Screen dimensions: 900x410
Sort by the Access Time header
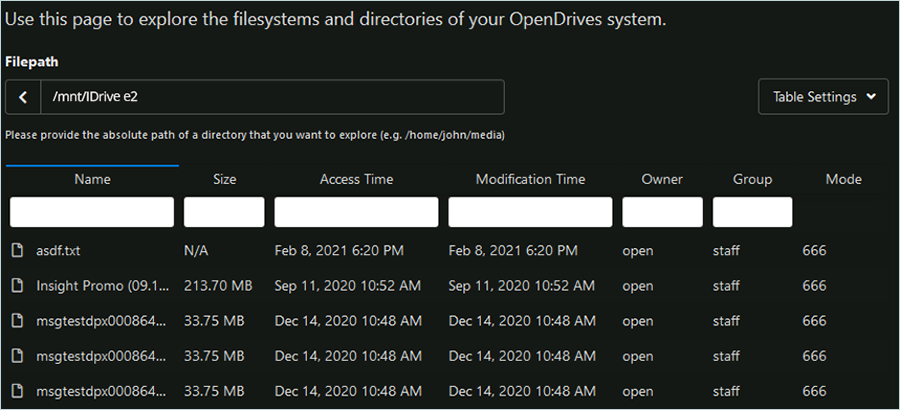coord(356,180)
